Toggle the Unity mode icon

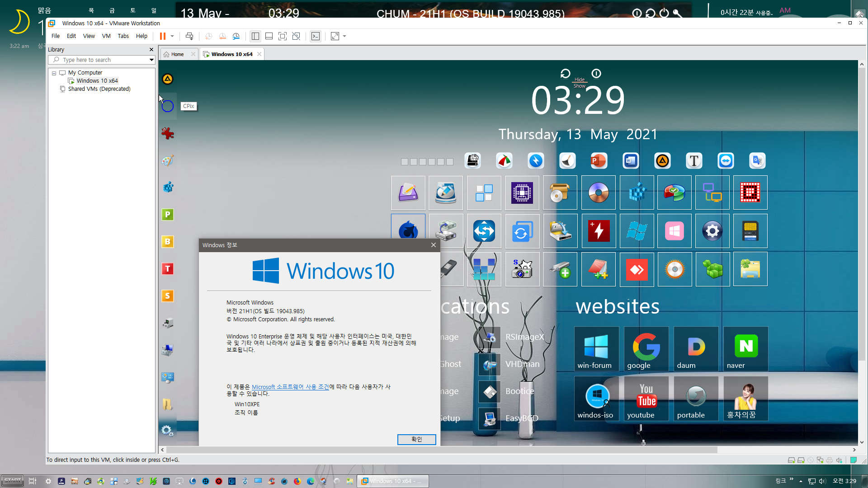click(x=296, y=36)
